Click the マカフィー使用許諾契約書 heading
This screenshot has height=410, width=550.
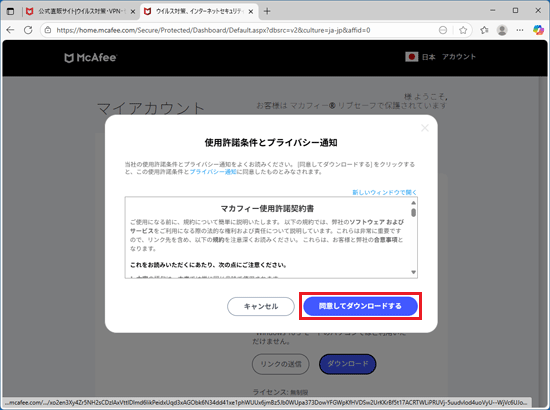click(267, 209)
